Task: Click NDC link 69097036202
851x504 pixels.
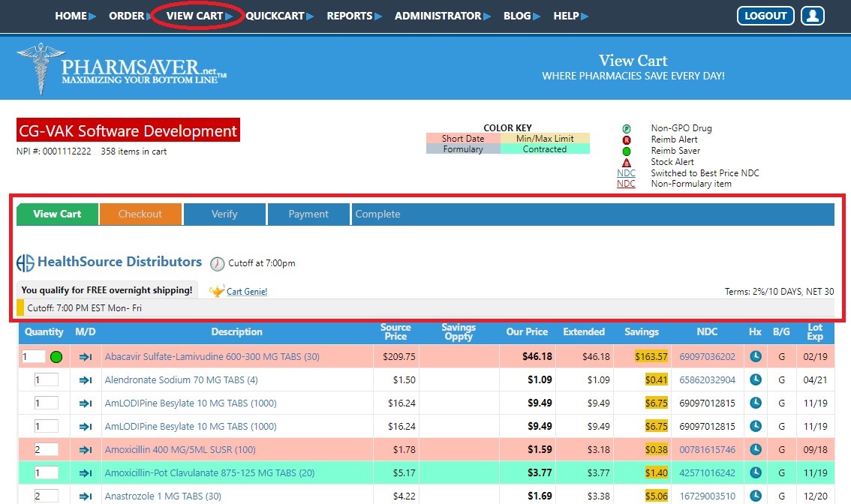Action: pos(707,357)
